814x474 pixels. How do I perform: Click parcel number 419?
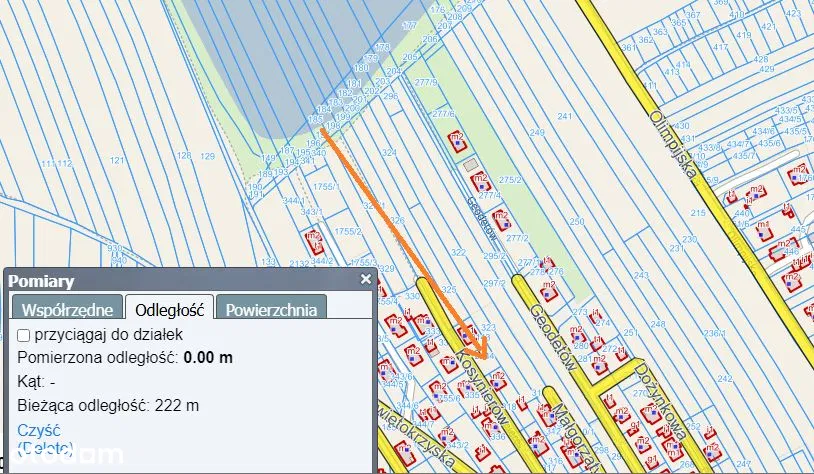tap(743, 35)
